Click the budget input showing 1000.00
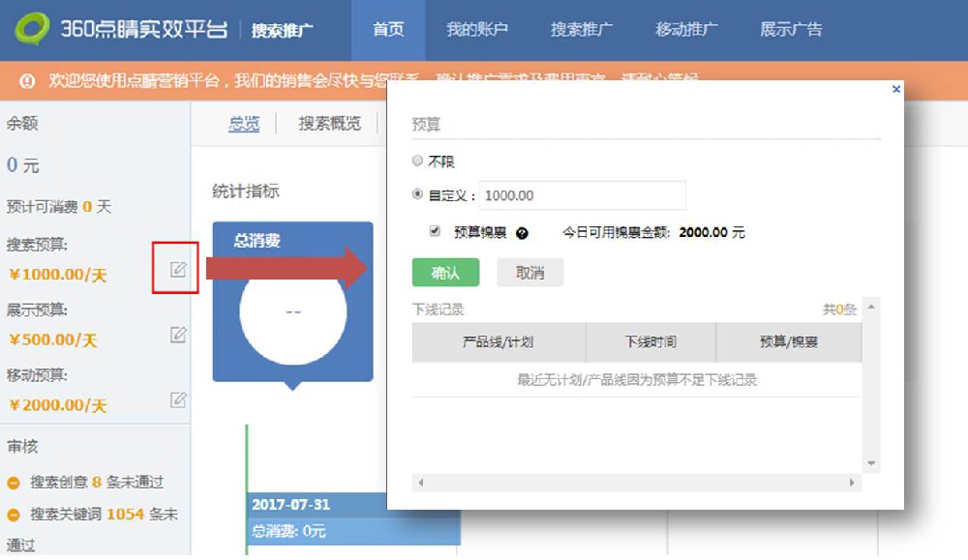This screenshot has width=968, height=560. [x=581, y=194]
